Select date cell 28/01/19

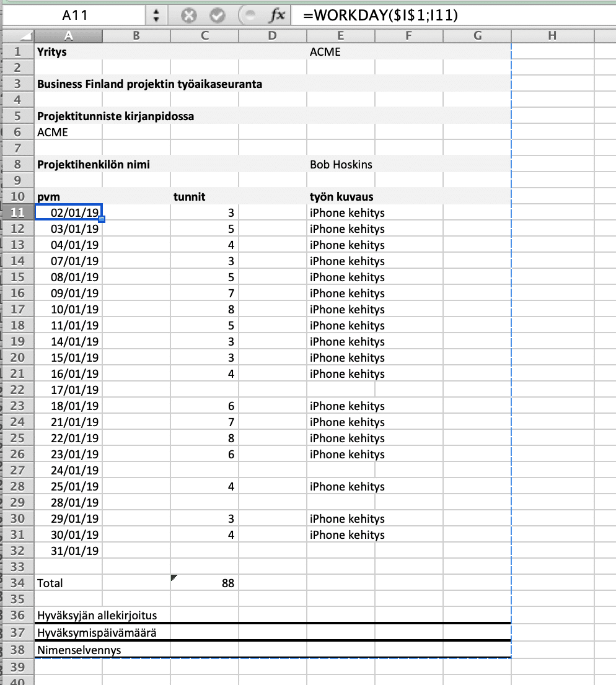coord(68,502)
